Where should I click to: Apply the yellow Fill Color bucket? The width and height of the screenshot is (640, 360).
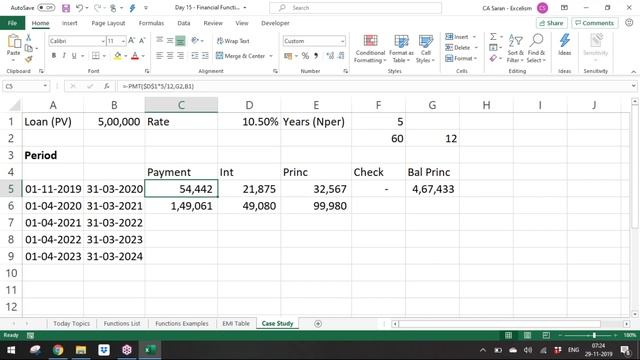[x=117, y=56]
